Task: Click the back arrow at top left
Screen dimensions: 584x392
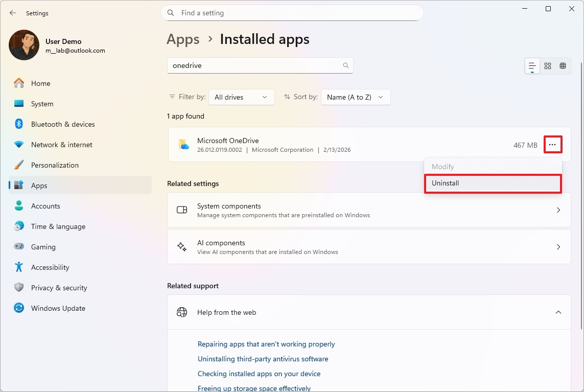Action: click(x=12, y=13)
